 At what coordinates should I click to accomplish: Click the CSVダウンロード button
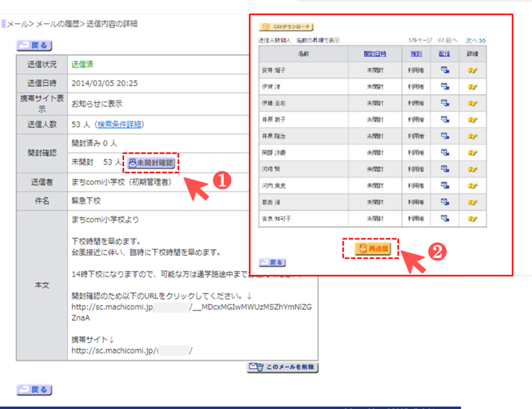(286, 27)
